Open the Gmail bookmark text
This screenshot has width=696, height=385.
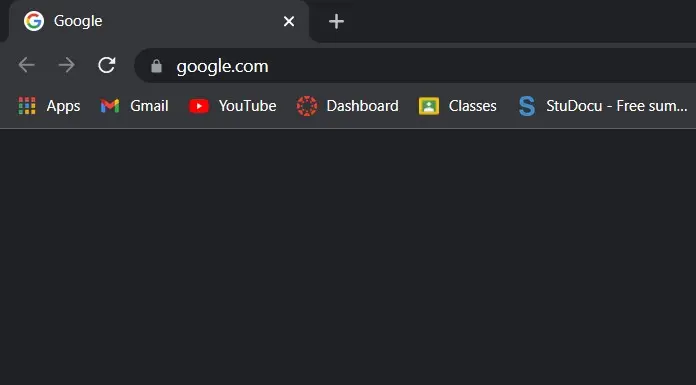(x=149, y=106)
